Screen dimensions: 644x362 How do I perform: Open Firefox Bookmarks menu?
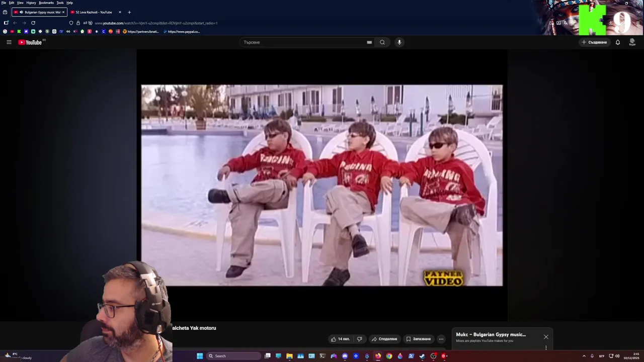coord(46,3)
